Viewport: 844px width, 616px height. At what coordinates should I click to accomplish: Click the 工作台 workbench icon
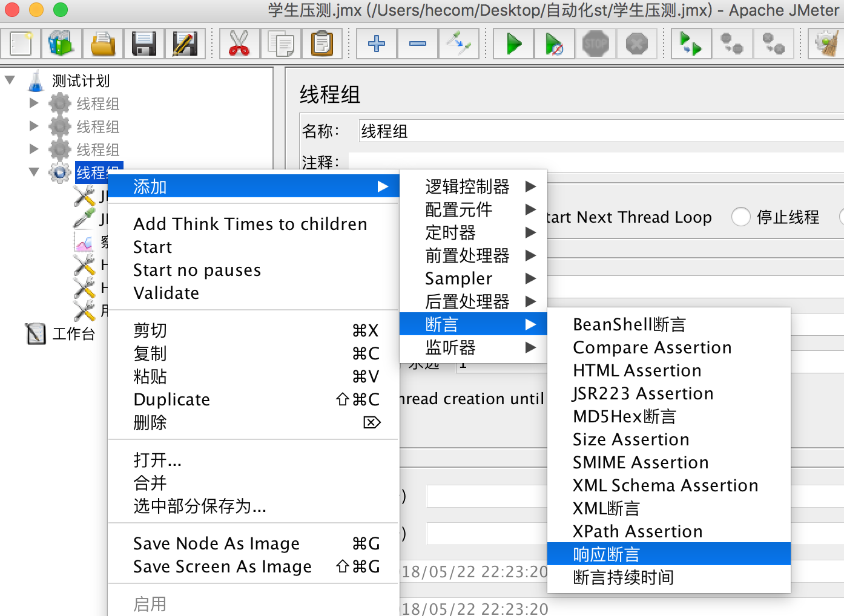(36, 333)
